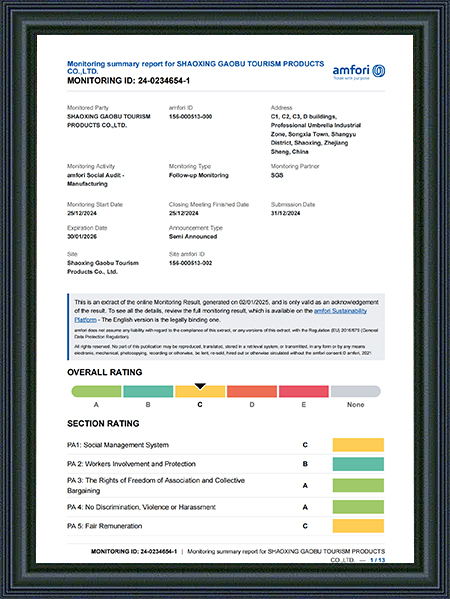
Task: Click 'PA1: Social Management System' row label
Action: [x=118, y=445]
